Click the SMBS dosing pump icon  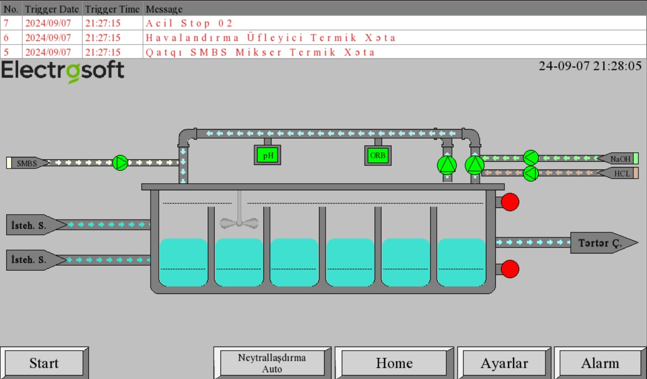click(x=120, y=163)
